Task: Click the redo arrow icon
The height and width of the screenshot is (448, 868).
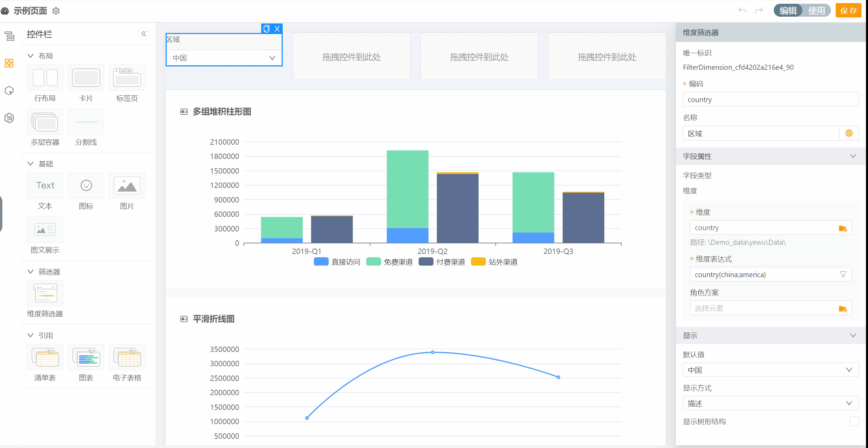Action: tap(759, 11)
